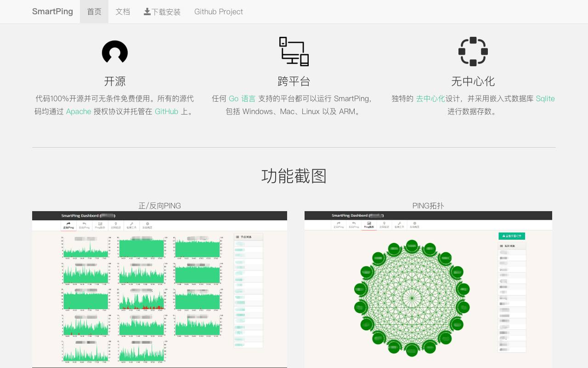Screen dimensions: 588x368
Task: Click the 开源 heading
Action: tap(115, 81)
